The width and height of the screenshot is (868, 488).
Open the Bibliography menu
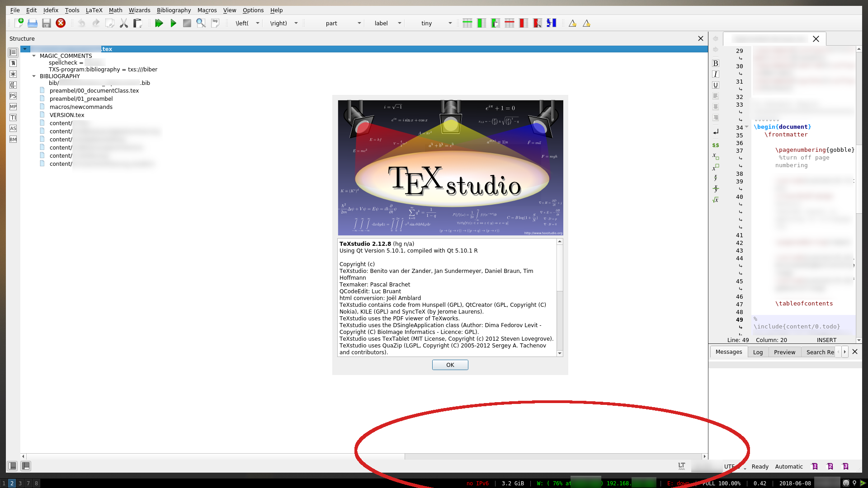point(174,10)
